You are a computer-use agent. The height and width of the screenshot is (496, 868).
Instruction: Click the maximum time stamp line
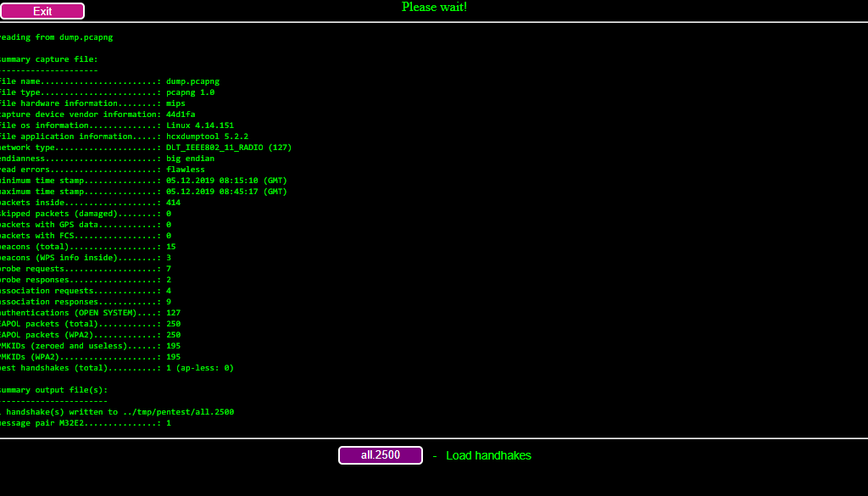pyautogui.click(x=142, y=192)
